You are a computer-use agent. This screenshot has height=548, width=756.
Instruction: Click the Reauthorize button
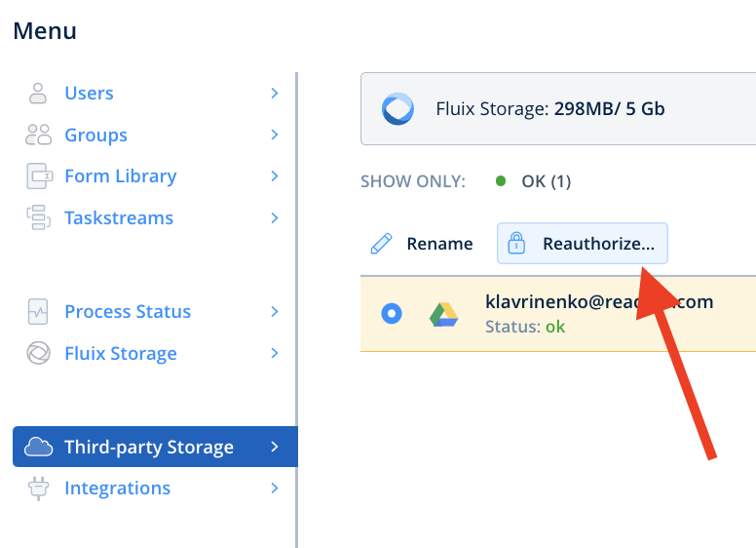click(583, 244)
